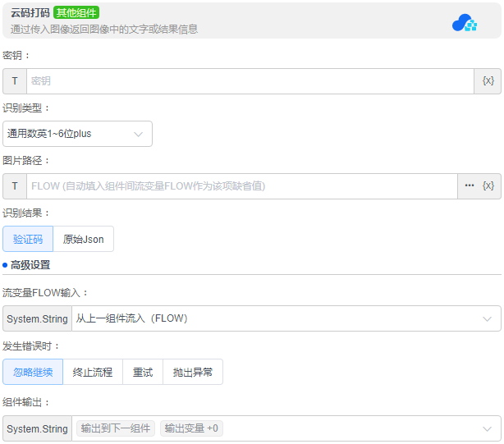
Task: Click the 云码打码 component title
Action: coord(30,12)
